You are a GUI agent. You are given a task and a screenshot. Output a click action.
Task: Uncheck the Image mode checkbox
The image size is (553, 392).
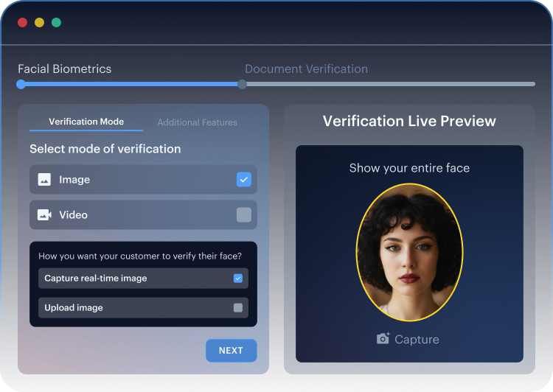click(244, 180)
